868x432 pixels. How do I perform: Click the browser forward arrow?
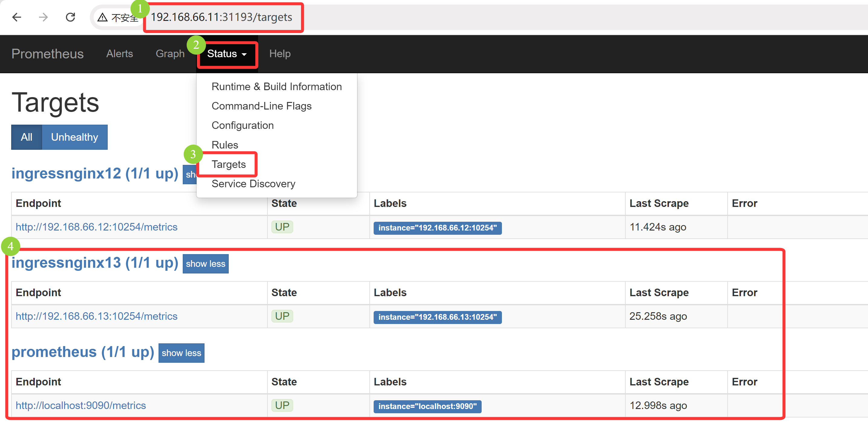[x=44, y=17]
